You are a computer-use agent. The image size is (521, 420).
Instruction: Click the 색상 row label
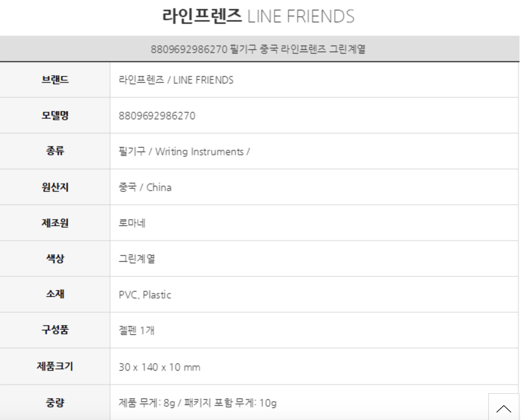click(55, 258)
